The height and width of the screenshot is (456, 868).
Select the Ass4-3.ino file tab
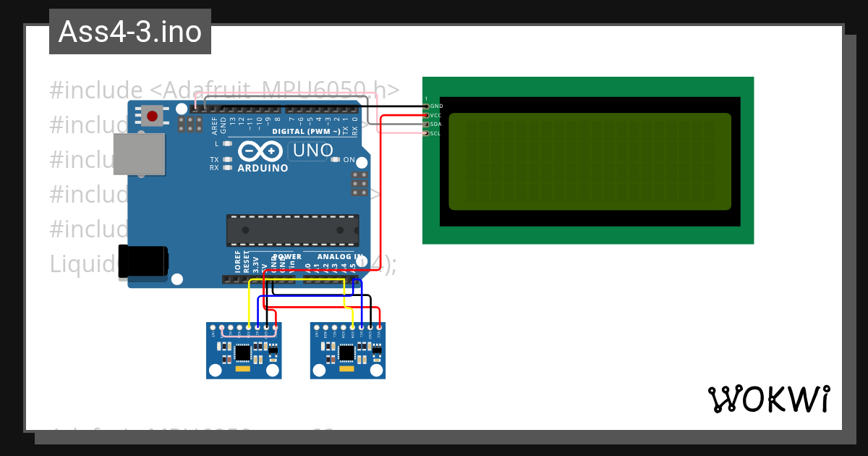click(130, 31)
